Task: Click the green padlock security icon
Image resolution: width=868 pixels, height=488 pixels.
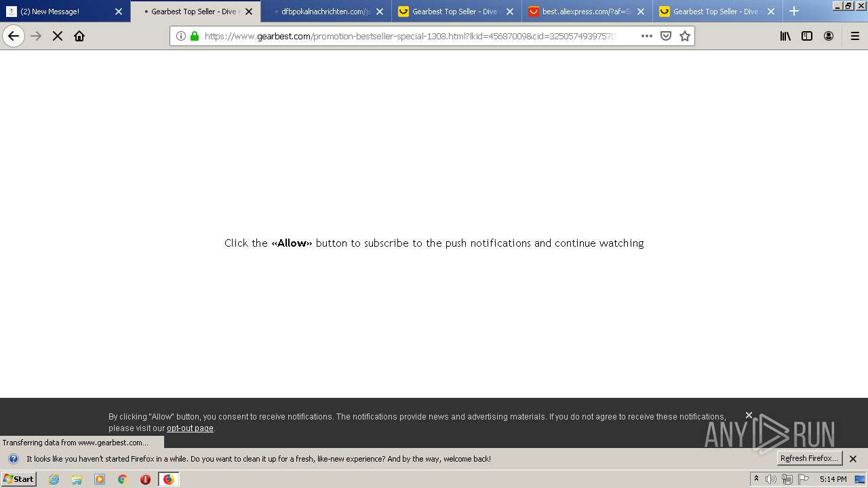Action: tap(195, 36)
